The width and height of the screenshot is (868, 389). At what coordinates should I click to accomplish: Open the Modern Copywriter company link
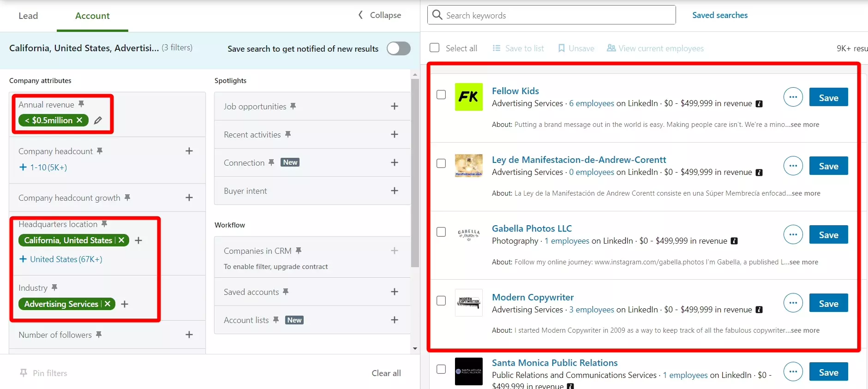coord(533,297)
